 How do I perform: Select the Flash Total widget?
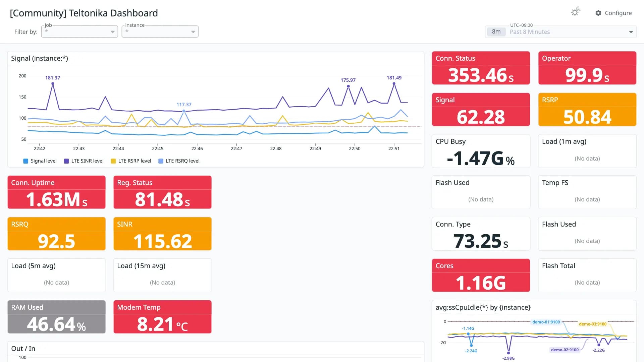(587, 275)
